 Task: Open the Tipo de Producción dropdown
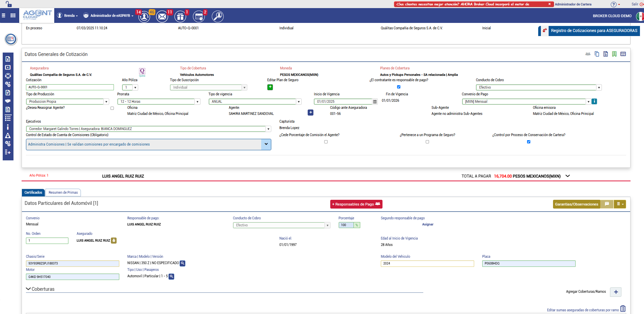pyautogui.click(x=106, y=102)
